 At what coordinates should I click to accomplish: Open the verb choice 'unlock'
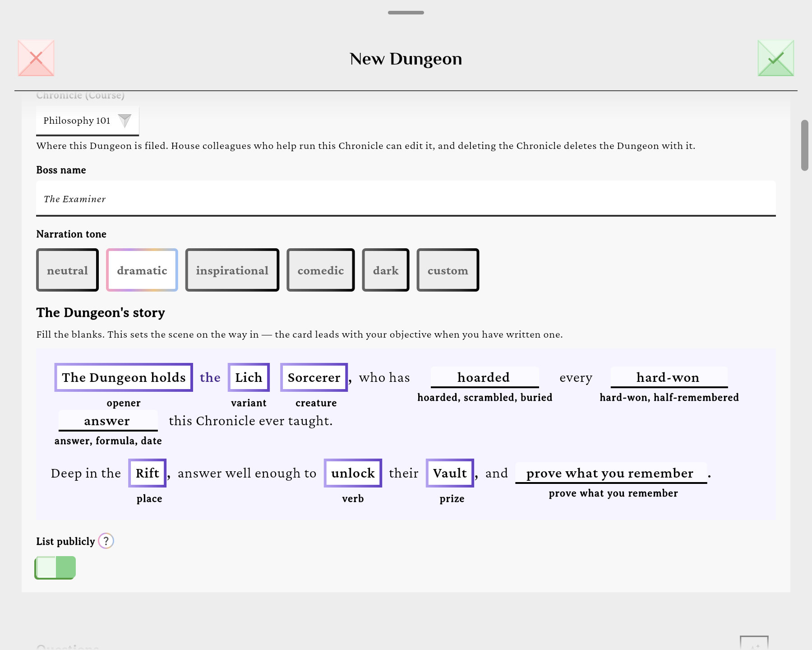(353, 473)
